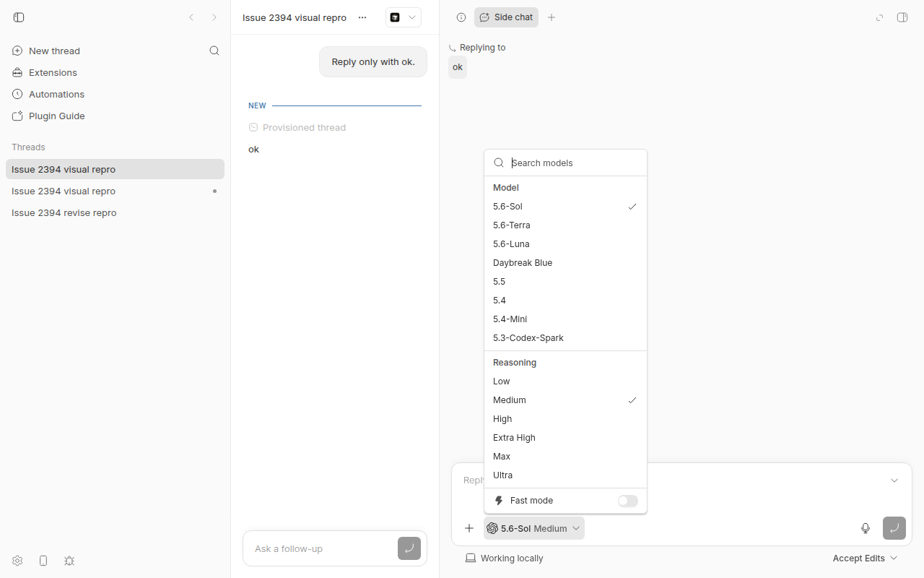Select 5.6-Terra model

point(565,225)
